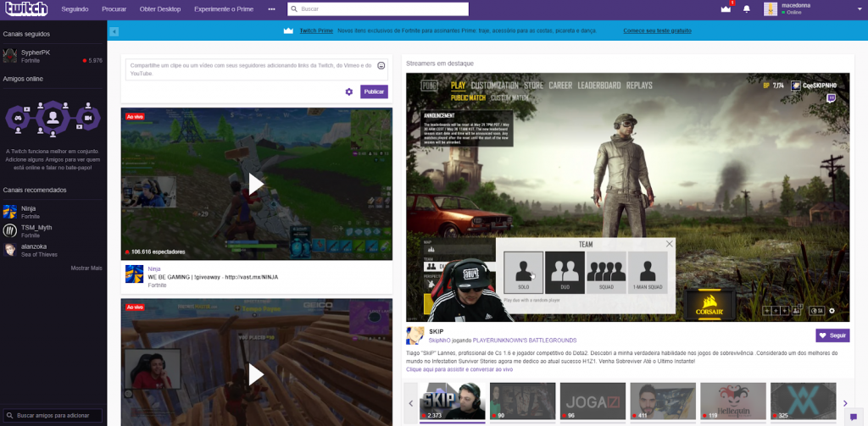Click the featured PUBG stream player

pos(628,197)
